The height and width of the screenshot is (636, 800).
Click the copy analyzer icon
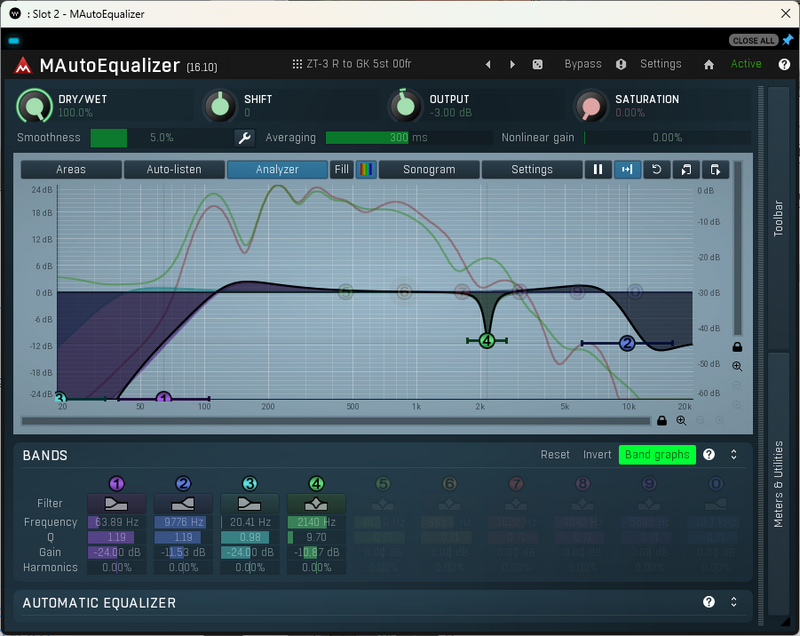(686, 169)
